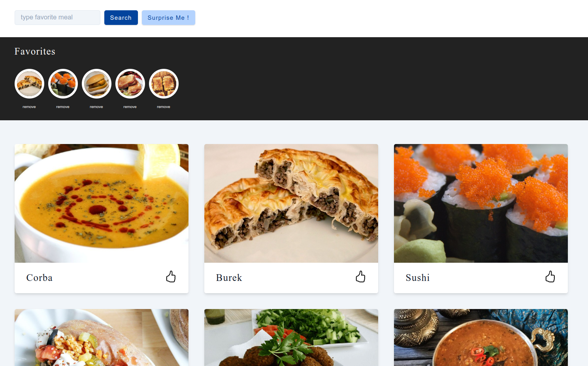Remove the last favorite toast
This screenshot has height=366, width=588.
click(x=164, y=107)
